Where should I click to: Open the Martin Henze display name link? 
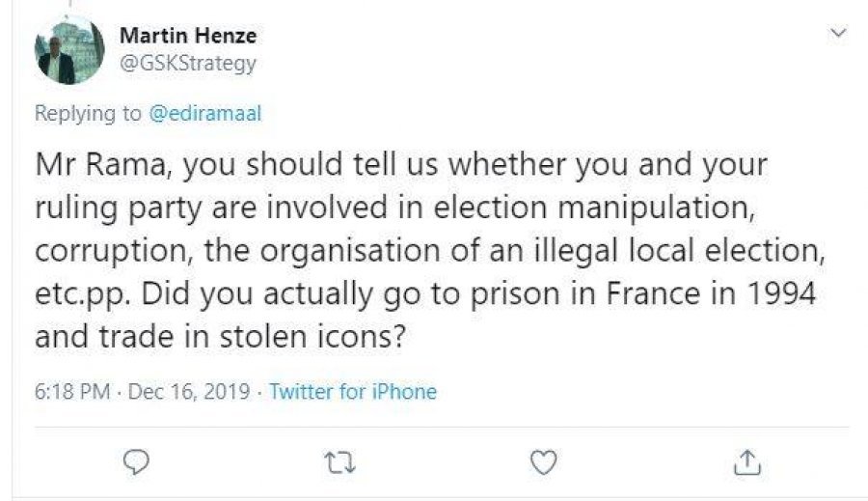(x=187, y=36)
